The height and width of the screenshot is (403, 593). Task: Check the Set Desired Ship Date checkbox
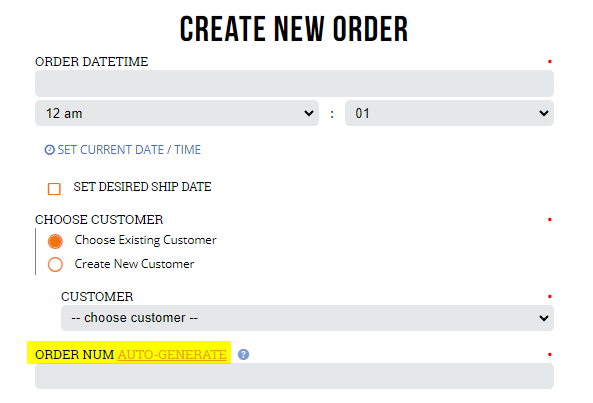point(54,189)
